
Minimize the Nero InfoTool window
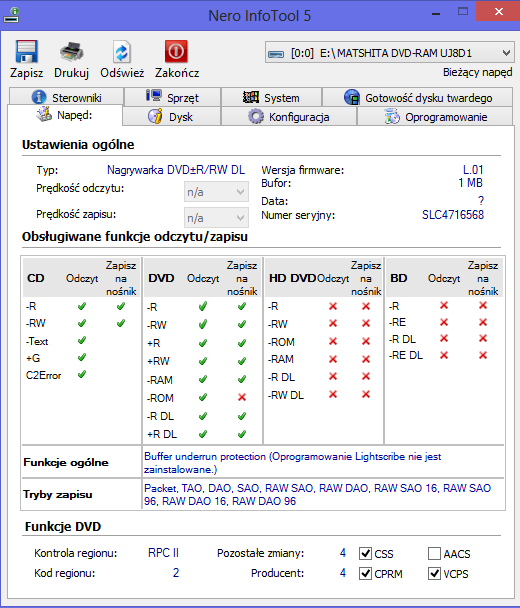[x=436, y=14]
